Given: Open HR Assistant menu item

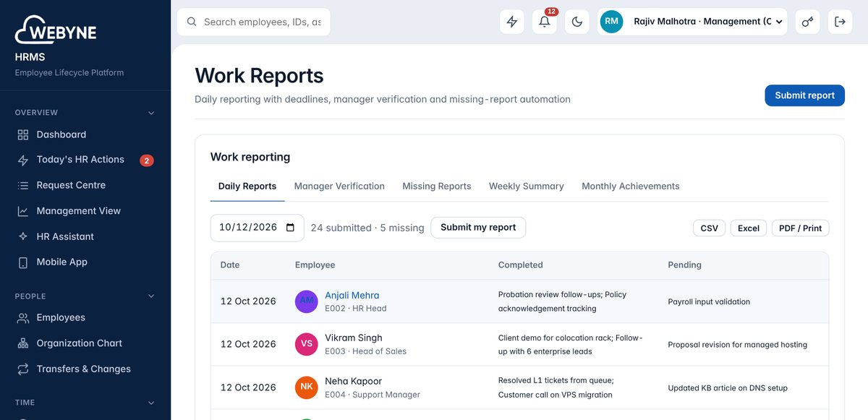Looking at the screenshot, I should [x=85, y=237].
